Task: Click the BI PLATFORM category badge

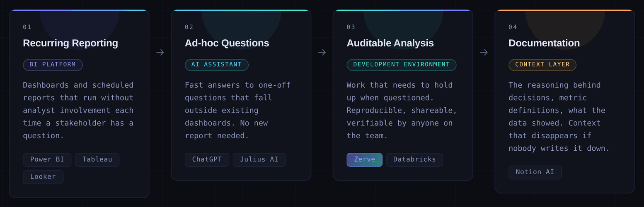Action: pos(53,65)
